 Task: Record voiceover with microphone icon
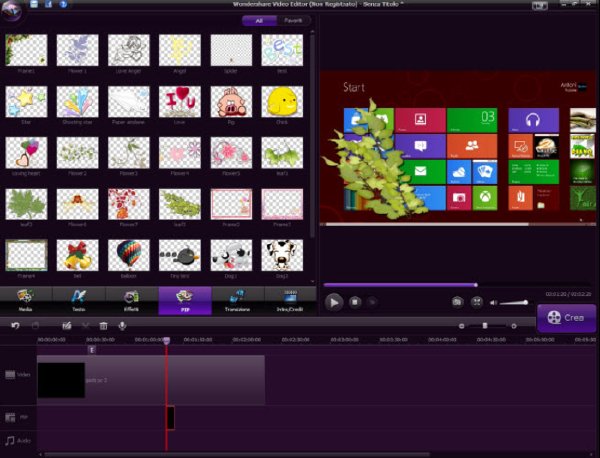click(x=122, y=326)
